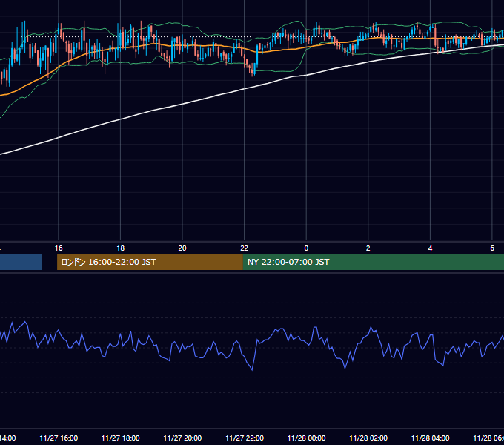Click the 4 hour label on chart axis
Viewport: 504px width, 445px height.
tap(430, 248)
